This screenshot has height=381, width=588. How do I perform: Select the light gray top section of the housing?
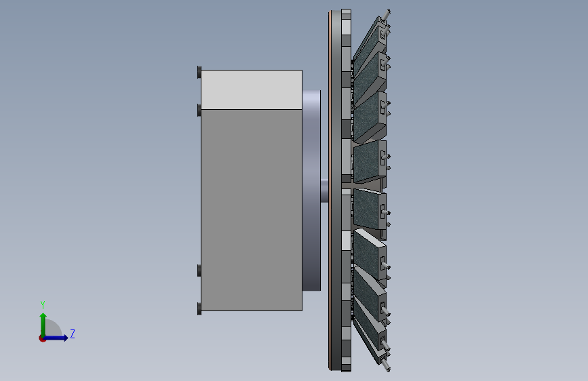point(252,89)
